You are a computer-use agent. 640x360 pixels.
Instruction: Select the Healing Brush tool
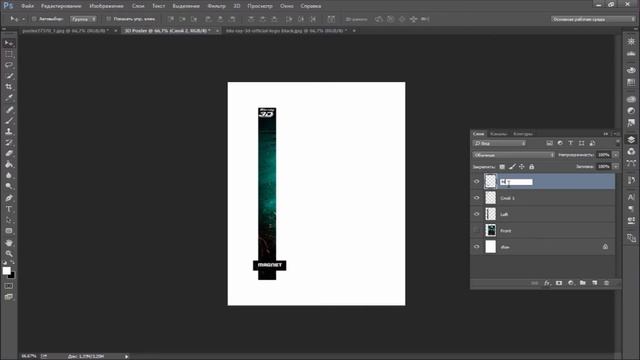(x=9, y=109)
